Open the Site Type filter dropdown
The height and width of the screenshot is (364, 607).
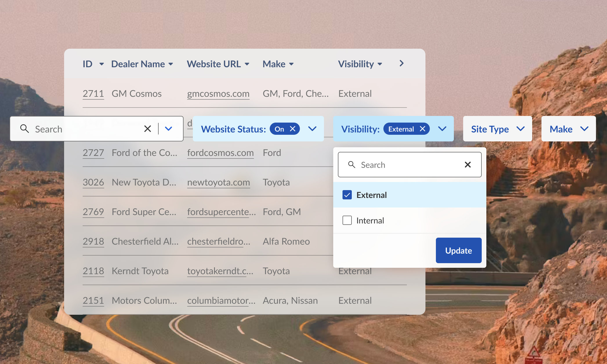point(497,129)
